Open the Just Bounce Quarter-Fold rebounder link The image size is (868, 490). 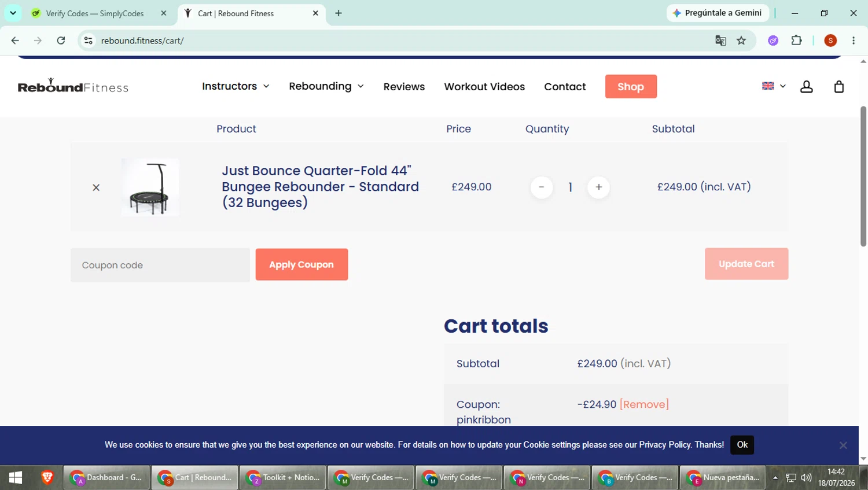tap(321, 187)
